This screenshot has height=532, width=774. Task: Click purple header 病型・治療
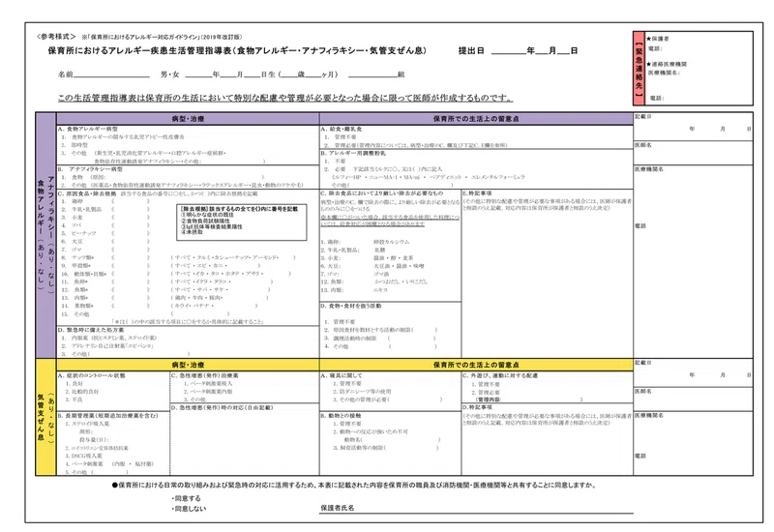(x=188, y=118)
